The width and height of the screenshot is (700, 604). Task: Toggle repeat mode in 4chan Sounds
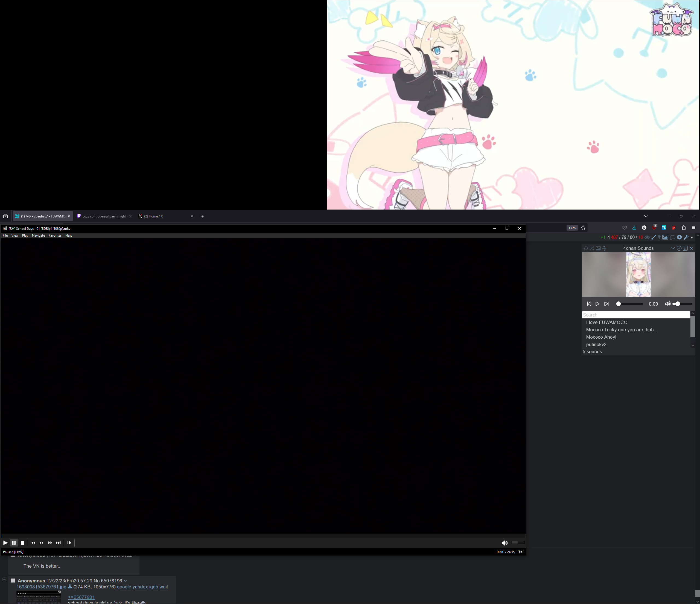[585, 248]
